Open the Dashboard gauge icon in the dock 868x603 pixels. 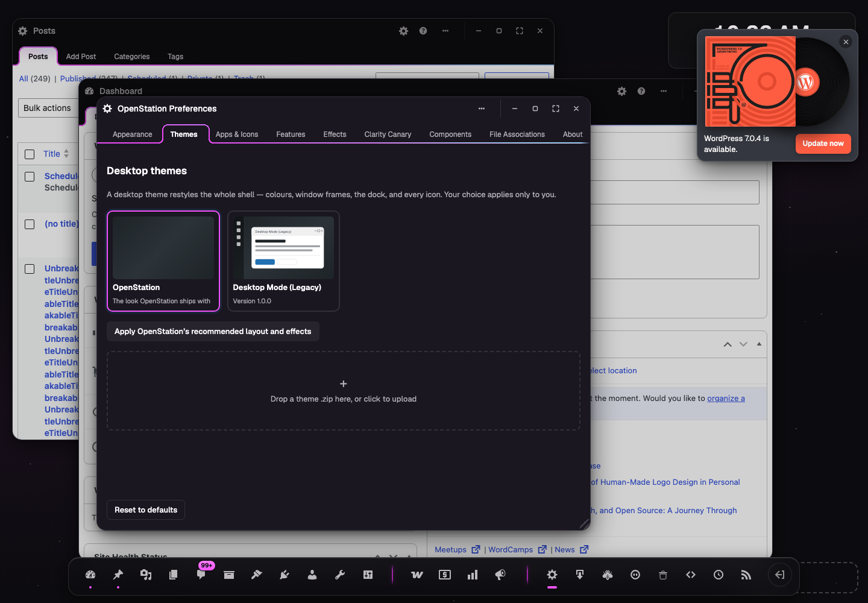[90, 575]
